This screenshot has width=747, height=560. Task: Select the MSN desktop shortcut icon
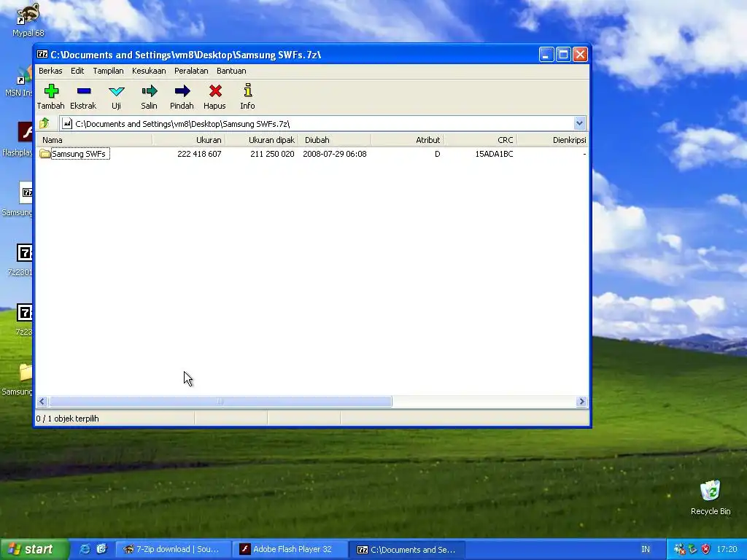point(25,75)
